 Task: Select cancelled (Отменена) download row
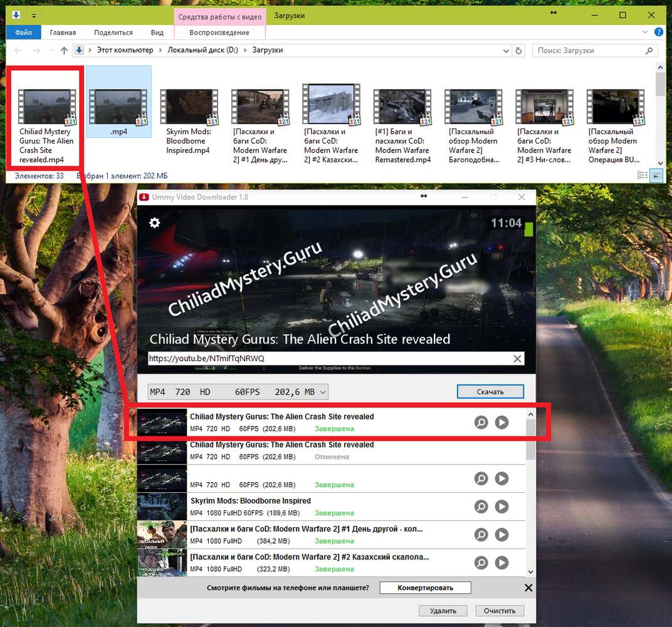point(331,451)
